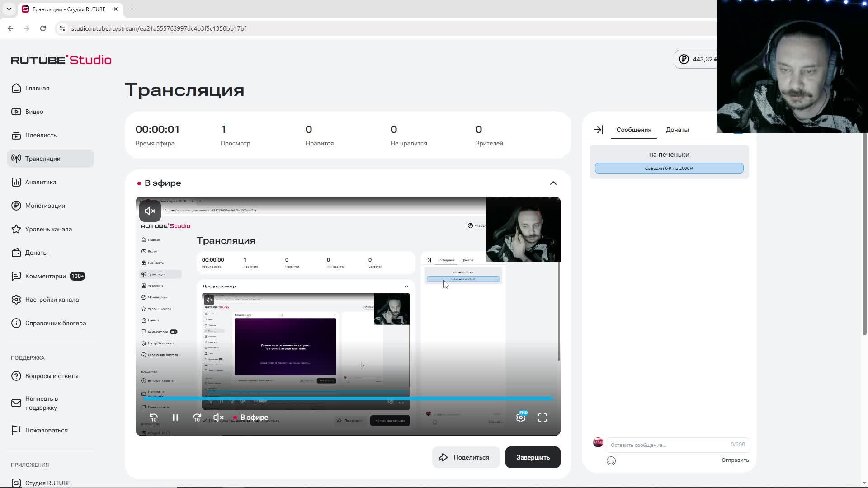This screenshot has width=868, height=488.
Task: Click the large muted speaker overlay
Action: 150,211
